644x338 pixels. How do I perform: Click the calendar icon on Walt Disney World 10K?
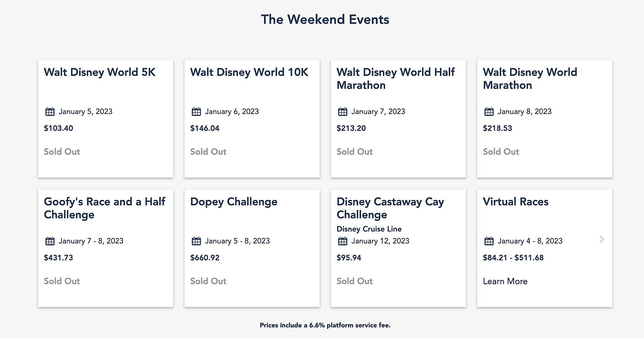tap(197, 112)
